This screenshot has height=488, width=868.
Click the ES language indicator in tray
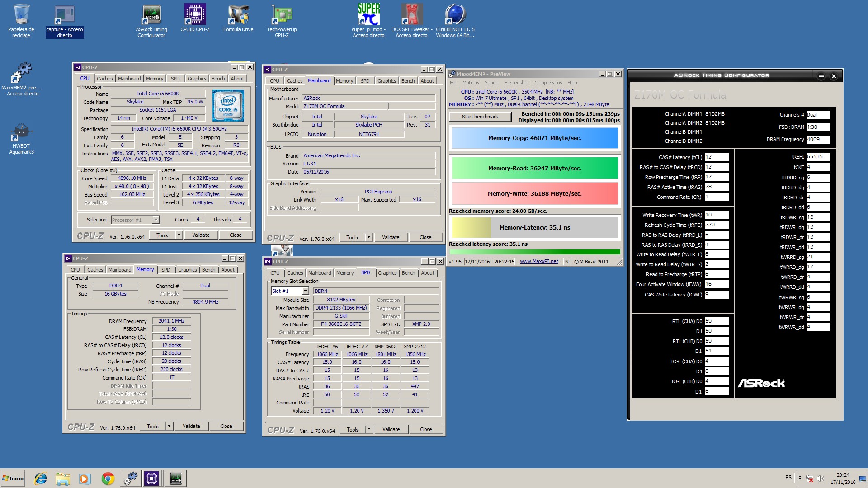click(788, 478)
